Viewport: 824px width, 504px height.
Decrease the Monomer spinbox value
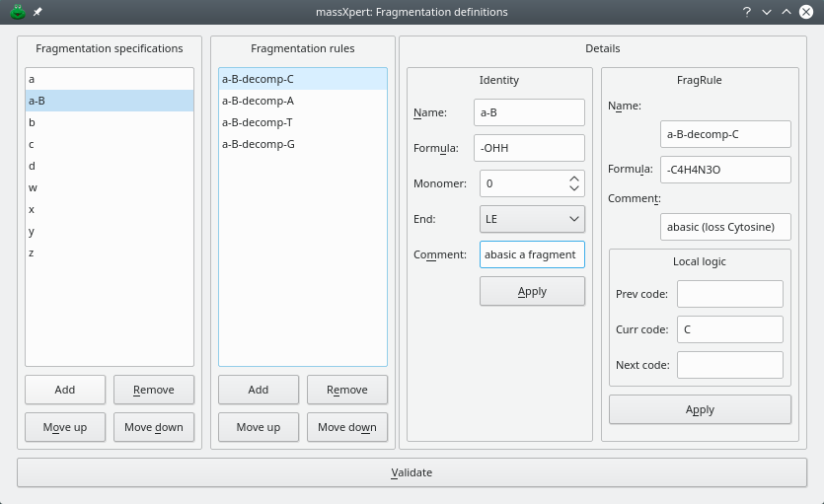pos(574,188)
